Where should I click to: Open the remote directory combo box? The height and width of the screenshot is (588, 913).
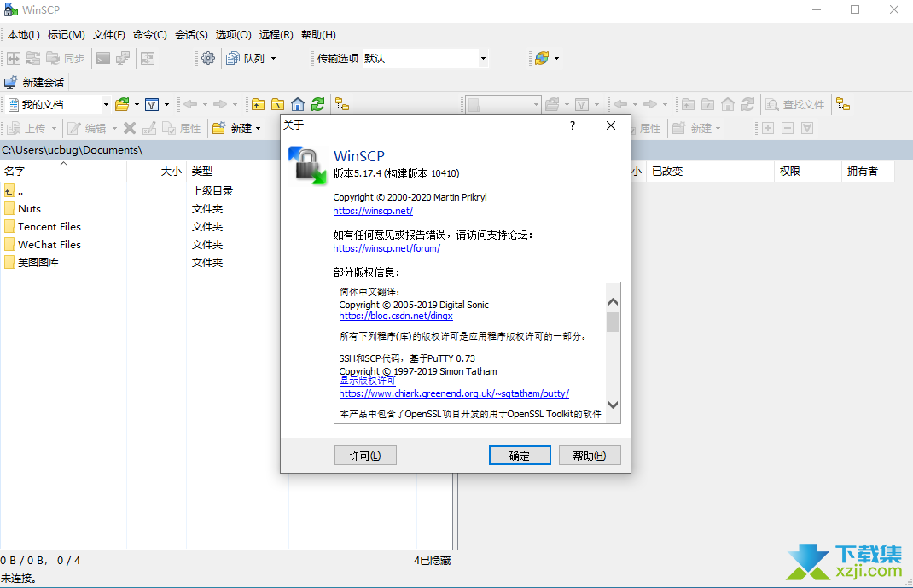click(503, 105)
